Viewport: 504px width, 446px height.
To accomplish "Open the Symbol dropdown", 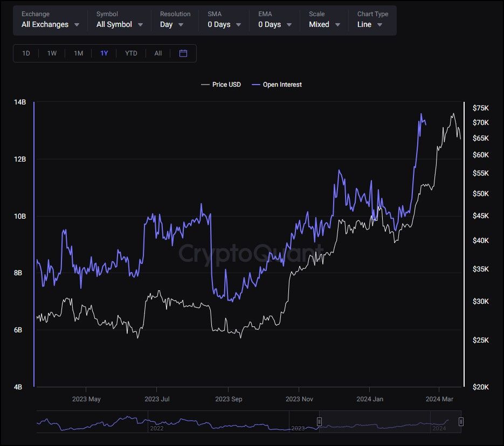I will coord(120,24).
